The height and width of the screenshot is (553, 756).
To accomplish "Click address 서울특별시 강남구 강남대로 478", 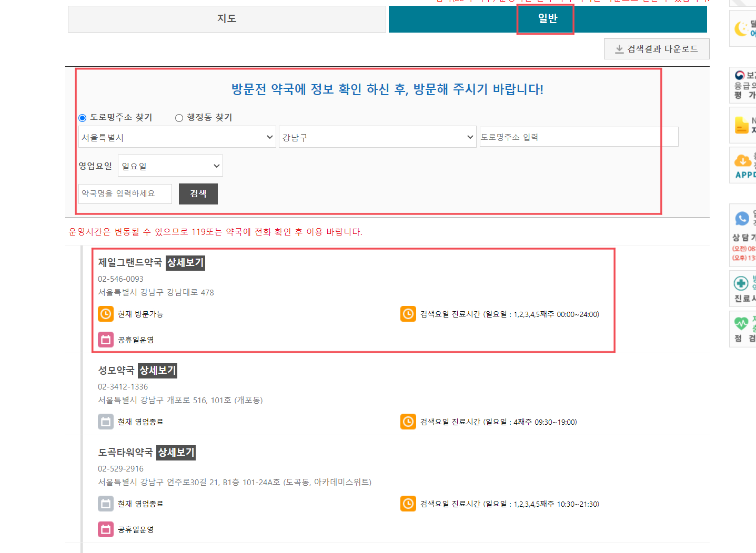I will coord(156,293).
